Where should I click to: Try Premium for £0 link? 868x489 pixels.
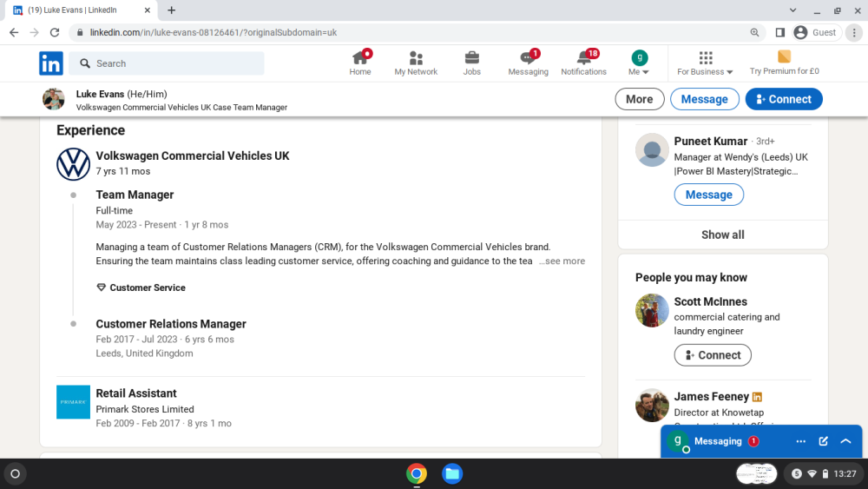(x=784, y=63)
